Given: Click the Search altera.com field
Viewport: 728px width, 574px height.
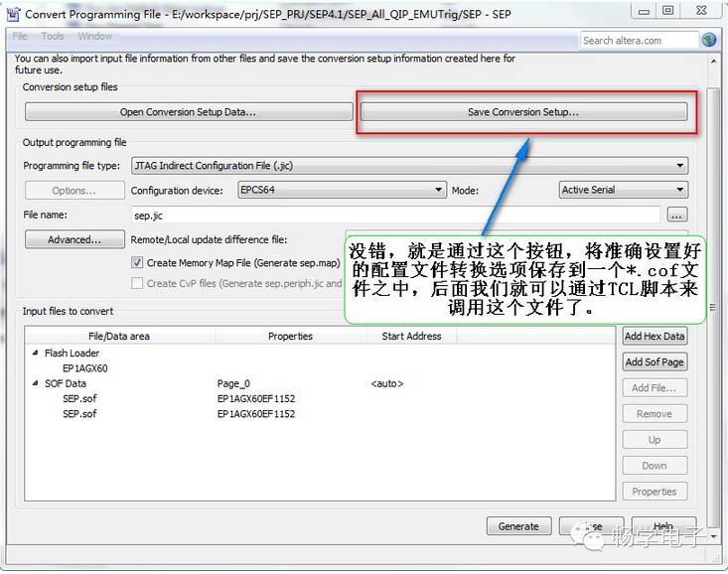Looking at the screenshot, I should pyautogui.click(x=640, y=41).
